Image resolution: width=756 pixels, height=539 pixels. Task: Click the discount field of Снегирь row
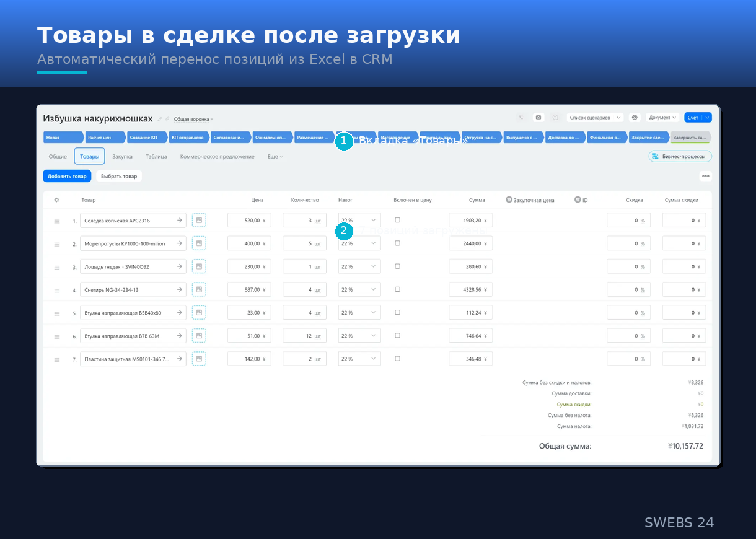[x=628, y=289]
